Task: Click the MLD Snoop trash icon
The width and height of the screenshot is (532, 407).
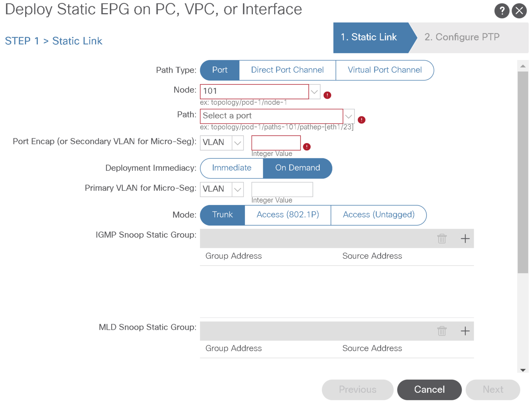Action: (x=442, y=331)
